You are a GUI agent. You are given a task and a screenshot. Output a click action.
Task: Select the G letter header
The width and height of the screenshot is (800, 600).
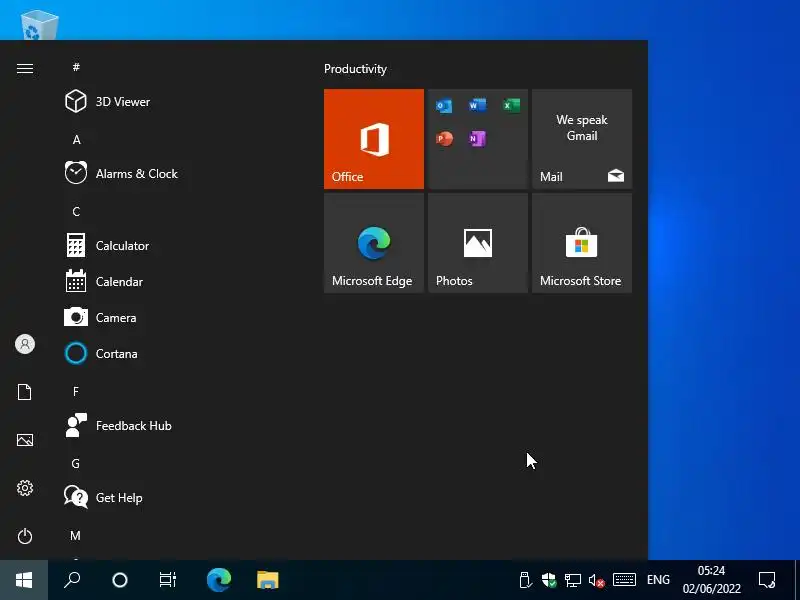point(76,463)
